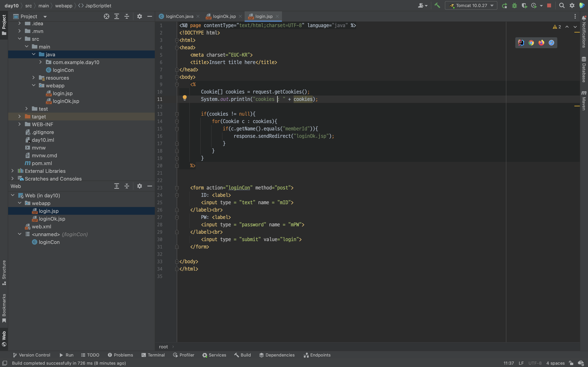Open page in Firefox browser icon
588x367 pixels.
pos(541,43)
